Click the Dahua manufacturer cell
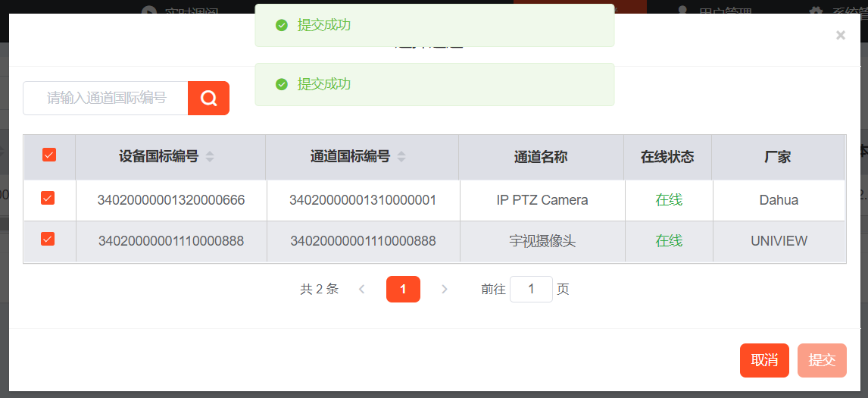Viewport: 868px width, 398px height. click(779, 200)
